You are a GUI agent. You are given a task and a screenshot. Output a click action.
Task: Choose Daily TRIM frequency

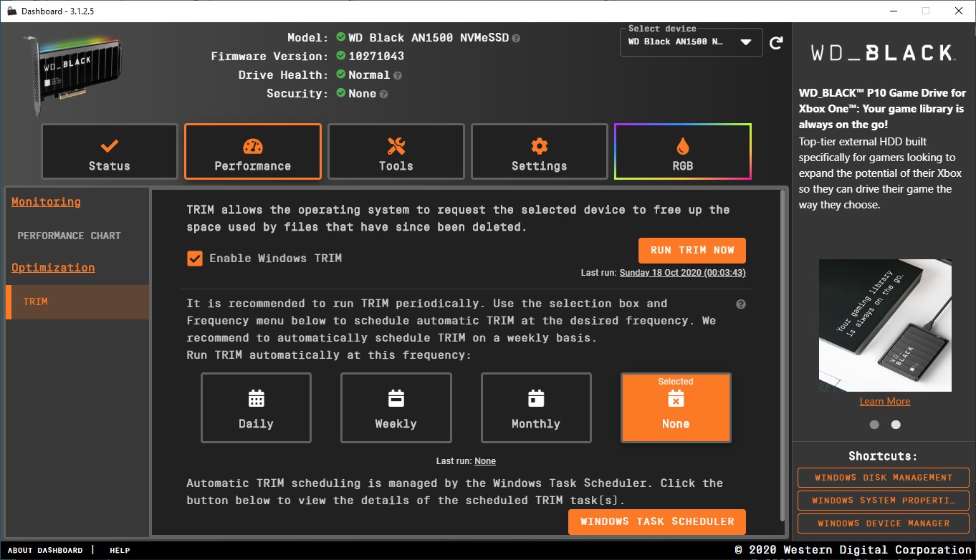pos(256,408)
